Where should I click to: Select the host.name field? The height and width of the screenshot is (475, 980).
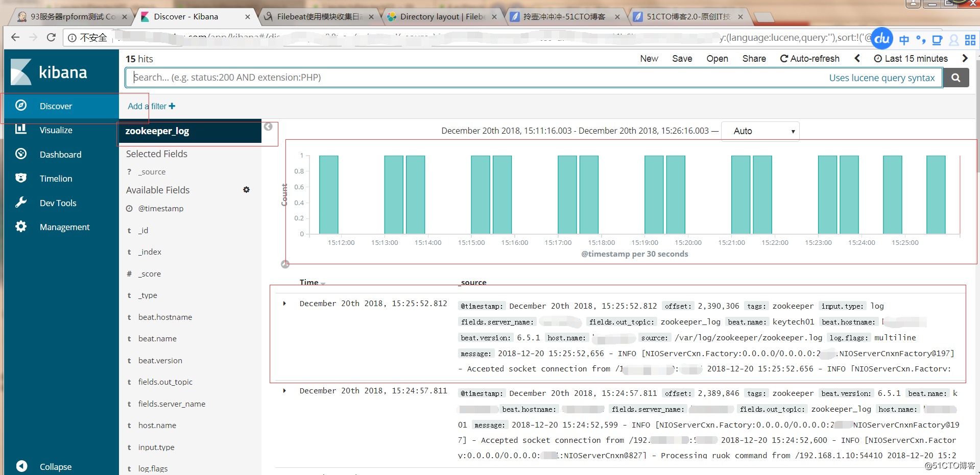pos(157,426)
